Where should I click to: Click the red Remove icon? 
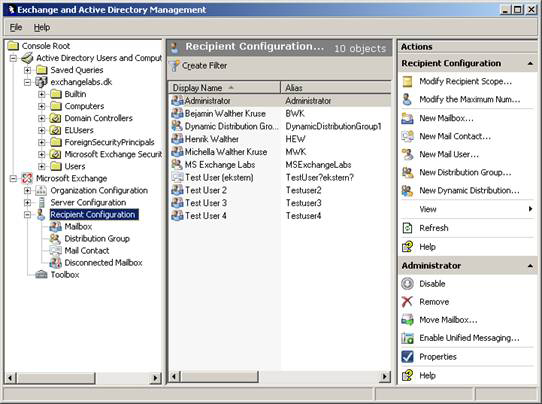(407, 302)
